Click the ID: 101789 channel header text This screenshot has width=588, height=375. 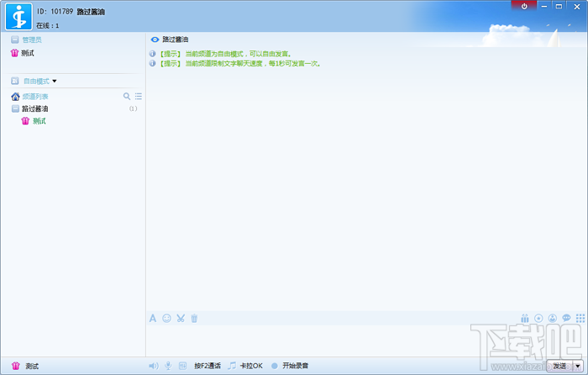(55, 12)
